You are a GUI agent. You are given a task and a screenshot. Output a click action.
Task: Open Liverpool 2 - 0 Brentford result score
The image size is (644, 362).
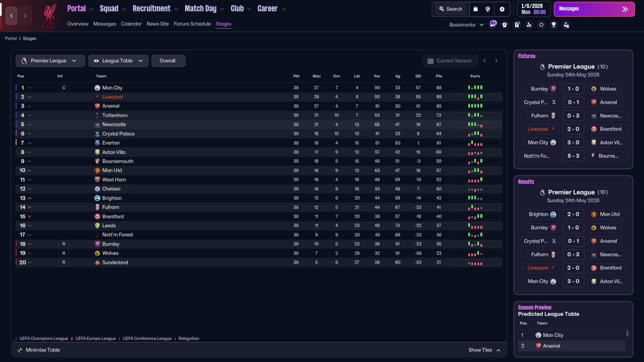pyautogui.click(x=573, y=268)
